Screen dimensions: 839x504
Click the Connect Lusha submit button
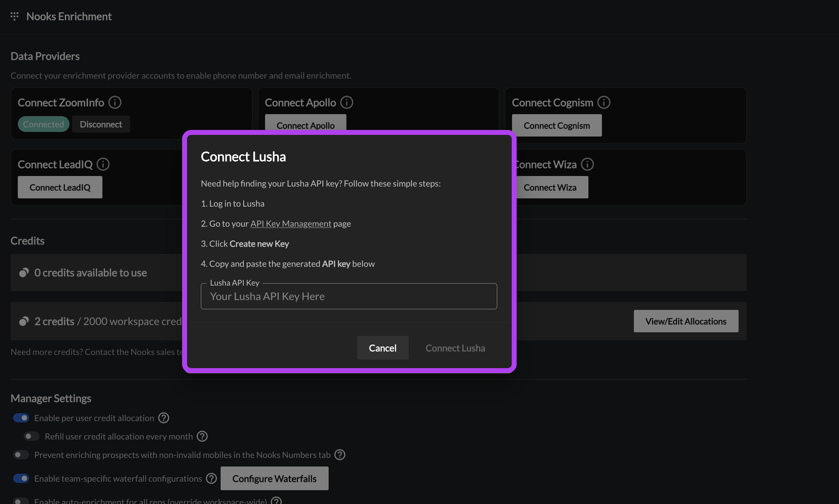(455, 348)
